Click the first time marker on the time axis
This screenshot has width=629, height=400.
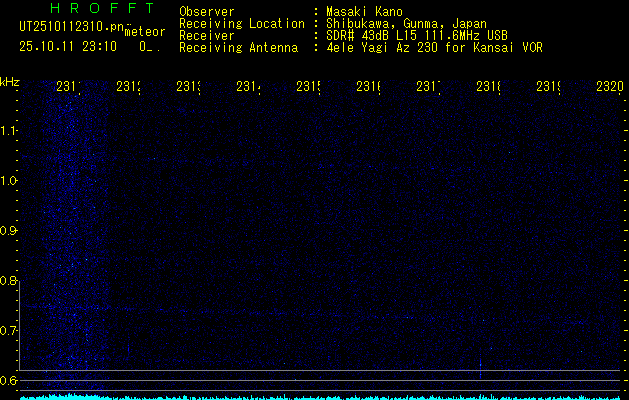point(69,88)
